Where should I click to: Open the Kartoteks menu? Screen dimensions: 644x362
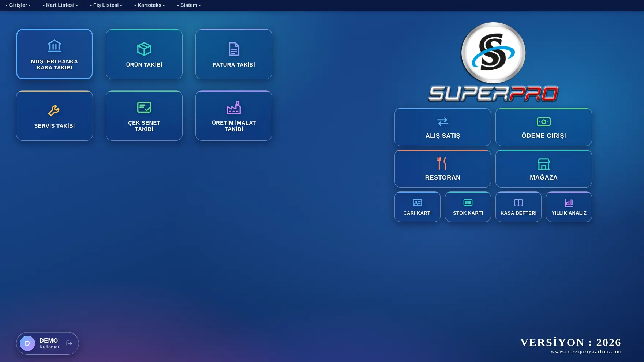pyautogui.click(x=150, y=5)
